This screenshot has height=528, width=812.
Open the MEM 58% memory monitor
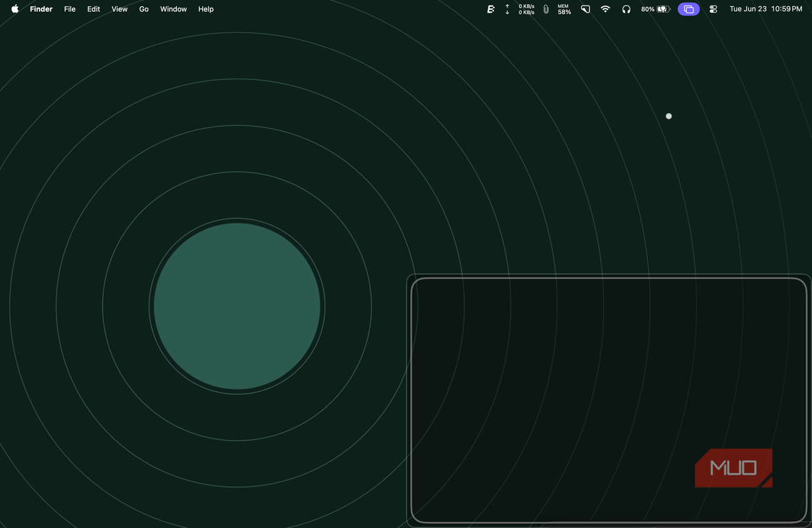click(x=564, y=9)
